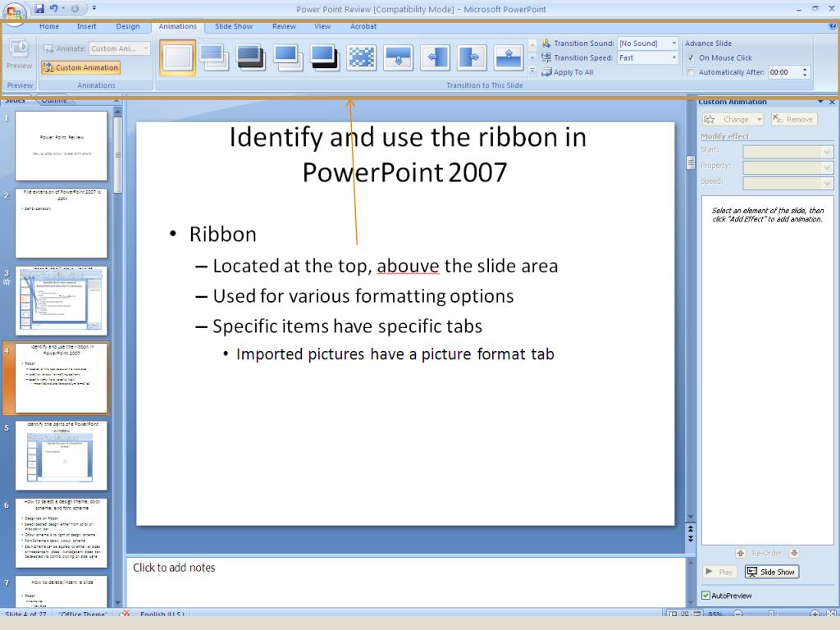Uncheck On Mouse Click
Screen dimensions: 840x630
pyautogui.click(x=691, y=58)
